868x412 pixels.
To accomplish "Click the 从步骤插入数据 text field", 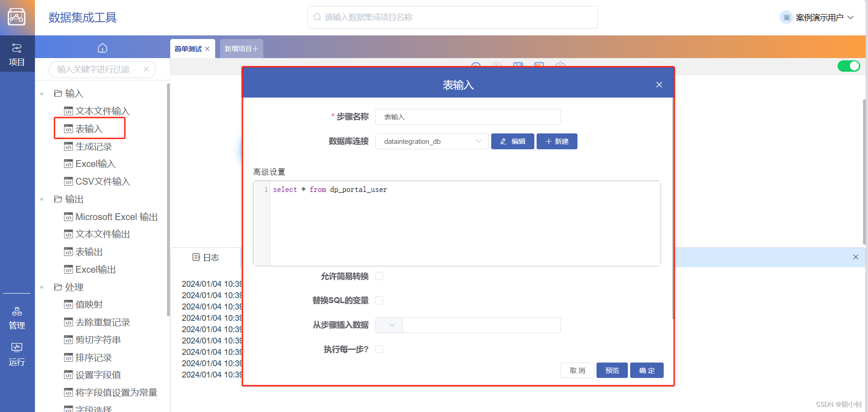I will (481, 325).
